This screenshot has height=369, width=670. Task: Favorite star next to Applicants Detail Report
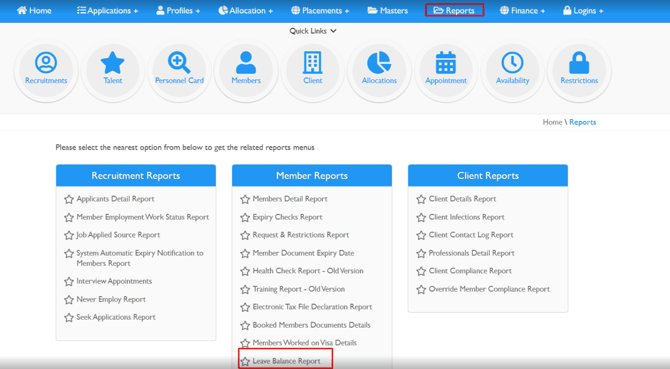[69, 199]
